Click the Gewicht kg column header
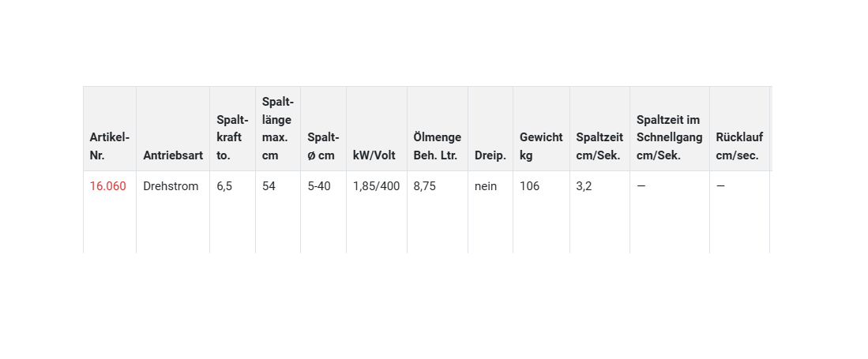 (541, 147)
